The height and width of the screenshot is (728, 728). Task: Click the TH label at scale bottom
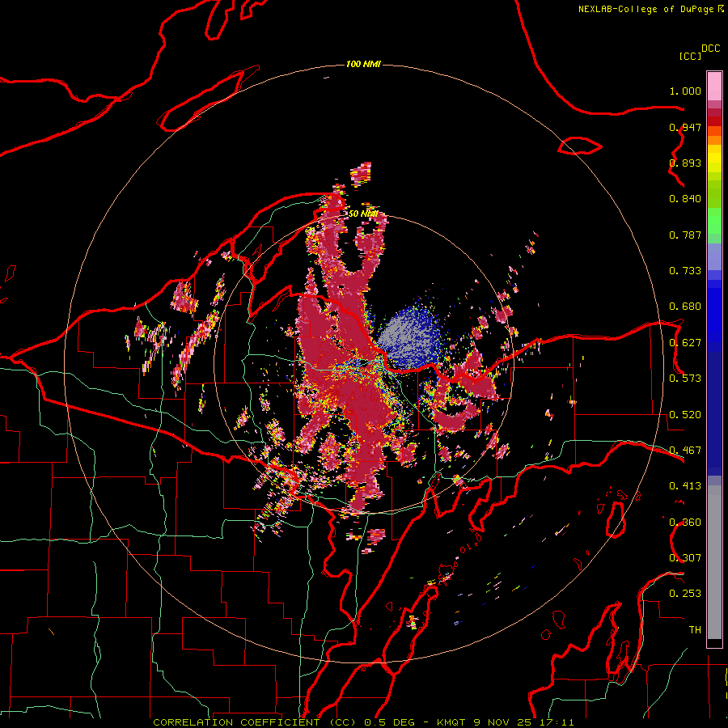click(695, 629)
